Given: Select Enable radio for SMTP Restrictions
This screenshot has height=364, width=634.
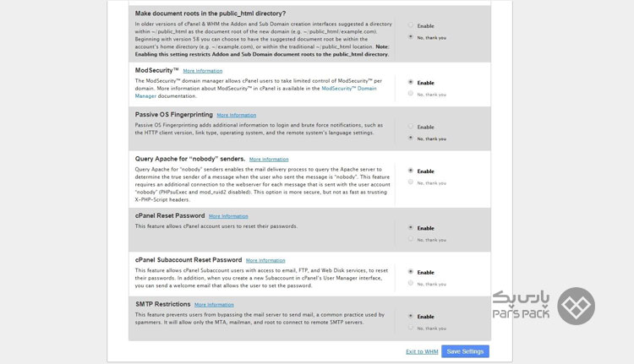Looking at the screenshot, I should [x=410, y=316].
